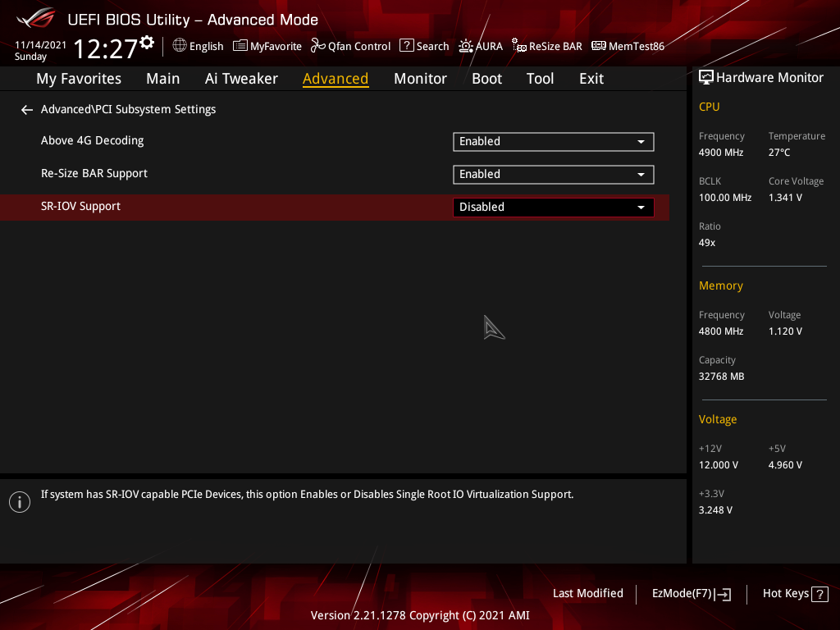Click the AURA label

click(x=489, y=47)
